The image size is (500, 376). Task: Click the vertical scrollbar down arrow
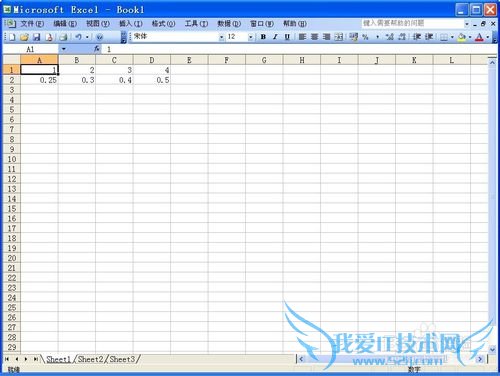coord(492,349)
